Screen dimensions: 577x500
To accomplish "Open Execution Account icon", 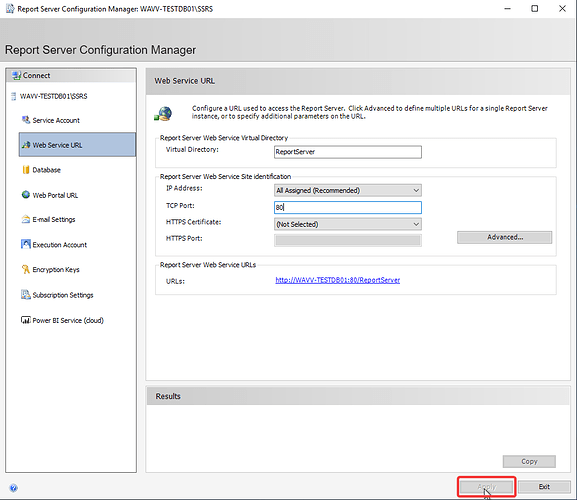I will pyautogui.click(x=25, y=244).
